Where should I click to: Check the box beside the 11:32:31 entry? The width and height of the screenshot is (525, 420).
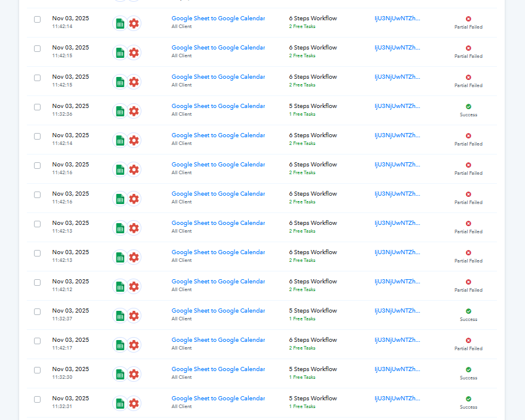point(37,400)
